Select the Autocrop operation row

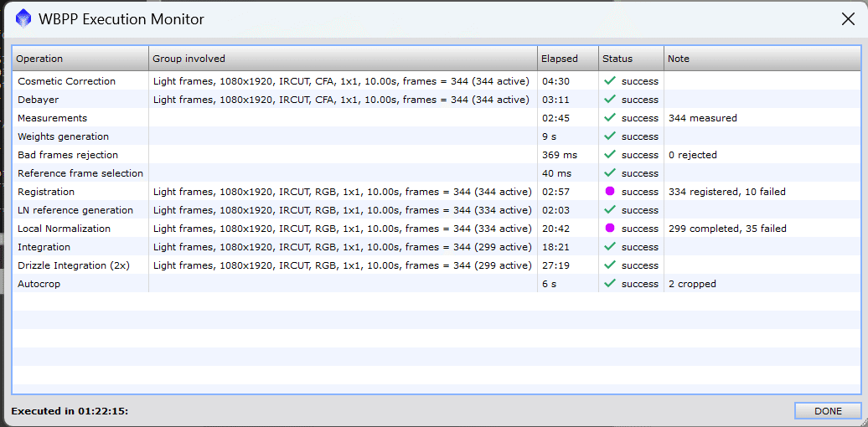pos(437,284)
